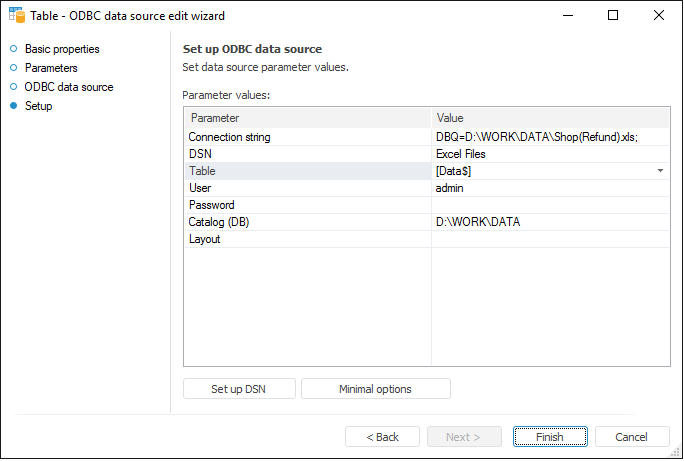Open the ODBC data source step
This screenshot has width=684, height=461.
coord(69,87)
